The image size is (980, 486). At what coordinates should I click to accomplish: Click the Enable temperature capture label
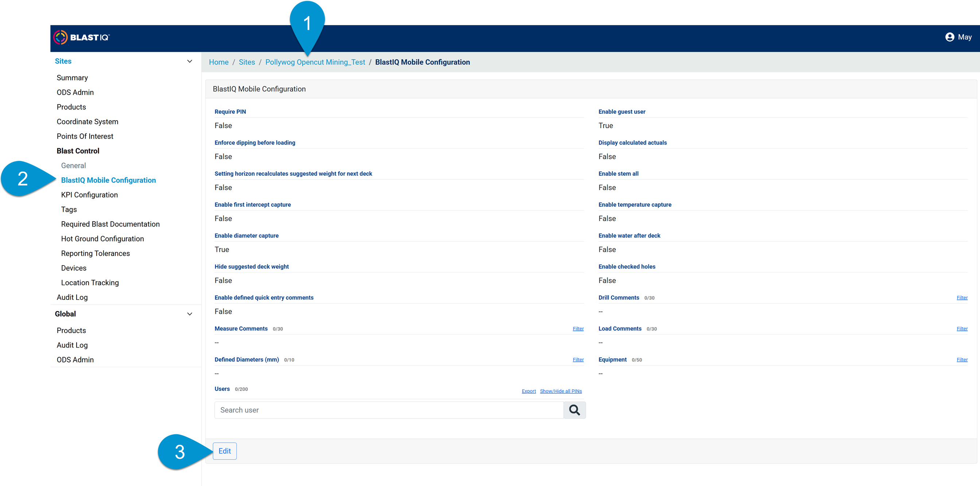(x=635, y=205)
